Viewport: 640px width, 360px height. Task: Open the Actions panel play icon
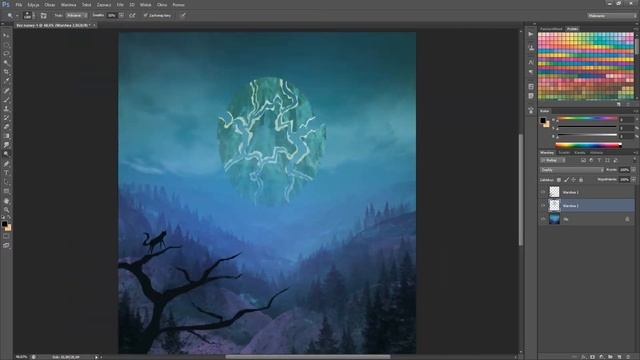coord(531,34)
